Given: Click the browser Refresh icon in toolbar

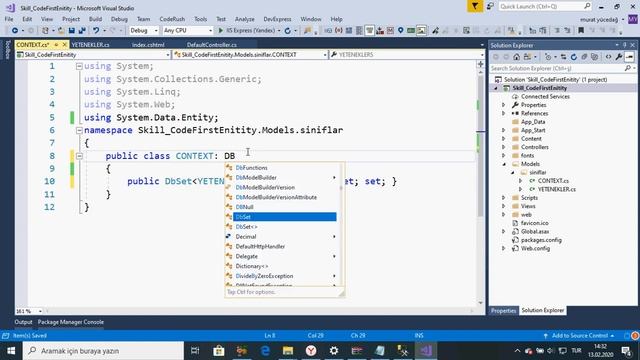Looking at the screenshot, I should point(288,31).
